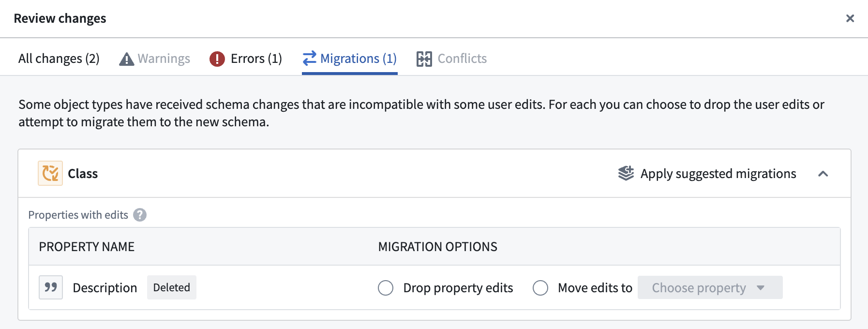Open the Choose property dropdown
Viewport: 868px width, 329px height.
[710, 287]
